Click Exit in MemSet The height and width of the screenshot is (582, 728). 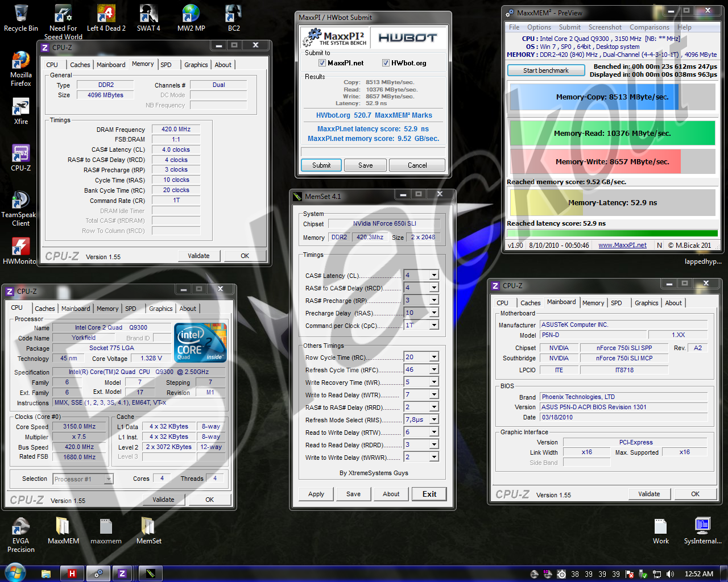click(429, 494)
